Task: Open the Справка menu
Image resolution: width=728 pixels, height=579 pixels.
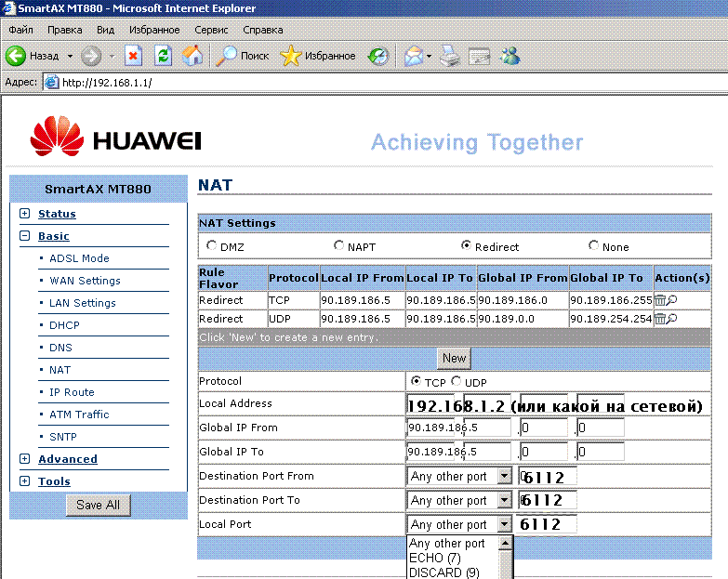Action: (263, 30)
